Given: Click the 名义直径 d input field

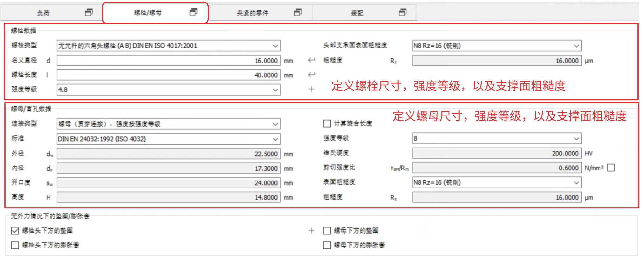Looking at the screenshot, I should point(168,61).
